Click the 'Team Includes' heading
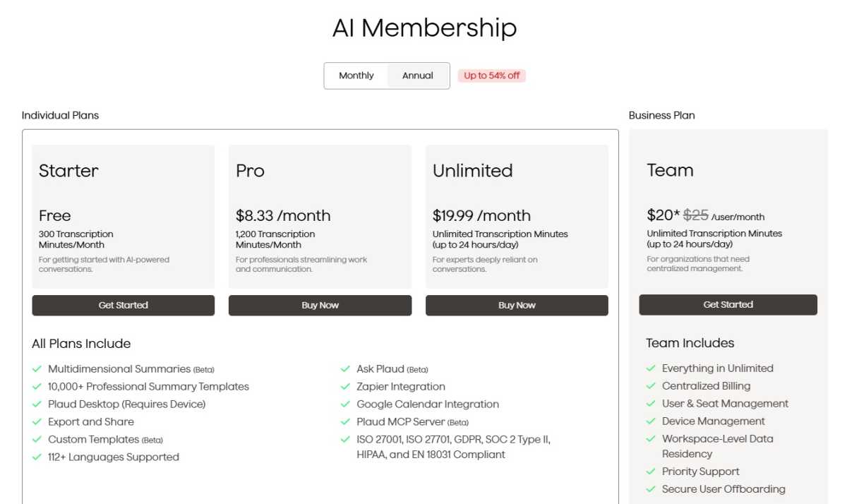Viewport: 847px width, 504px height. point(690,343)
